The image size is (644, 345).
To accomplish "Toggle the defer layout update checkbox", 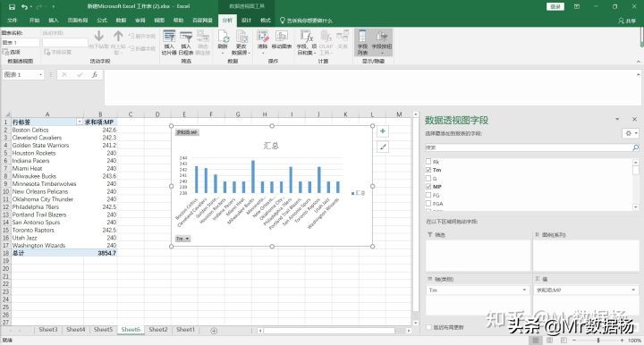I will [428, 327].
